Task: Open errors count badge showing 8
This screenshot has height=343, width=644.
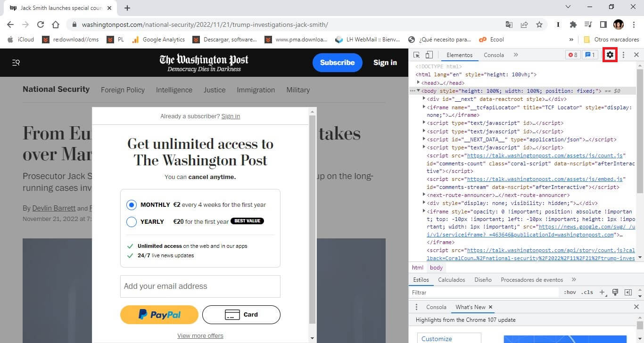Action: (x=573, y=55)
